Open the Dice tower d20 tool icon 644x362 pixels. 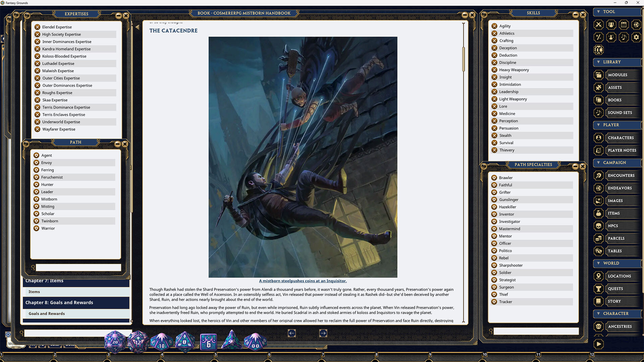pyautogui.click(x=636, y=24)
